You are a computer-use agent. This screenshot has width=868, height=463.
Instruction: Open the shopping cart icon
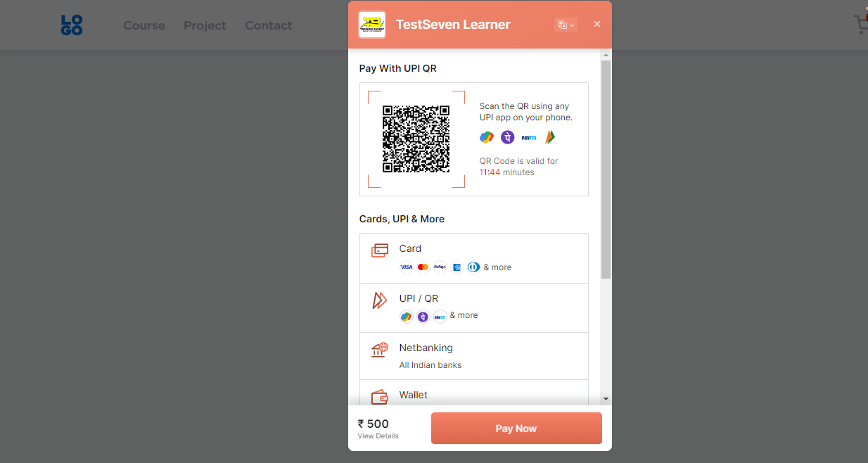861,25
